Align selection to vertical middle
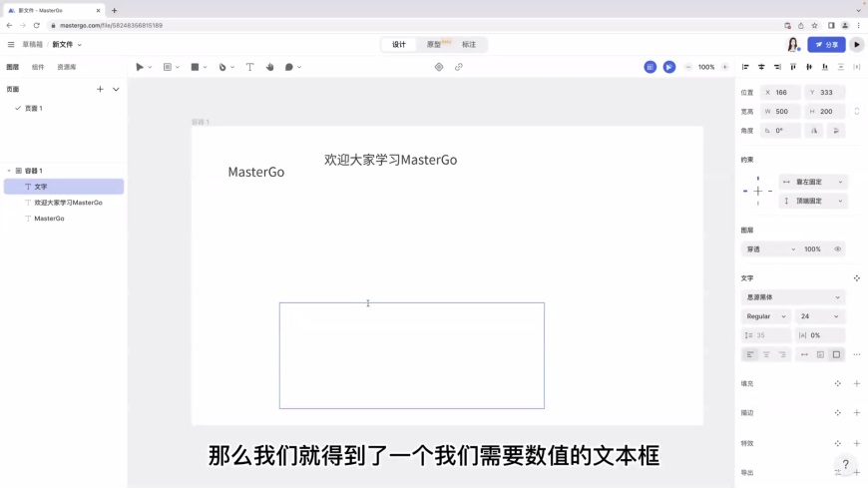Screen dimensions: 868x488 [x=809, y=67]
